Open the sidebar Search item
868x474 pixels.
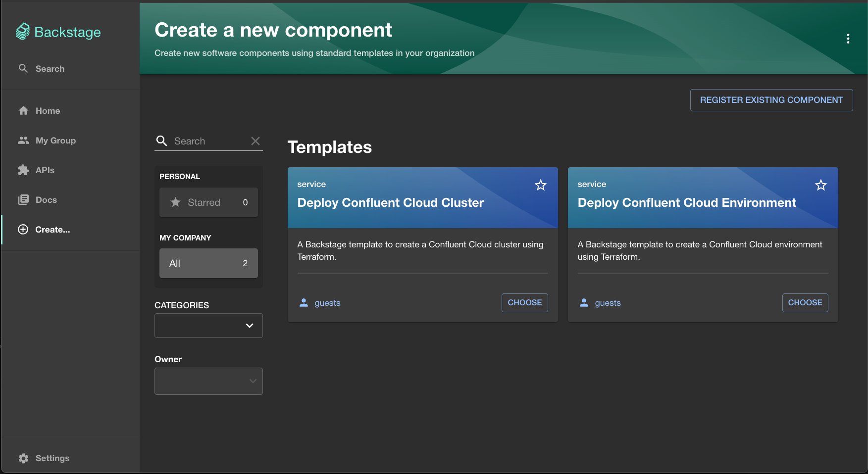[70, 69]
